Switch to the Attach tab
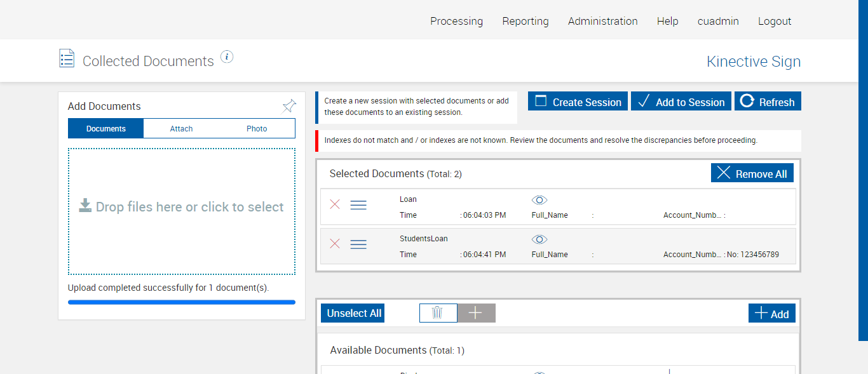The height and width of the screenshot is (374, 868). coord(181,129)
